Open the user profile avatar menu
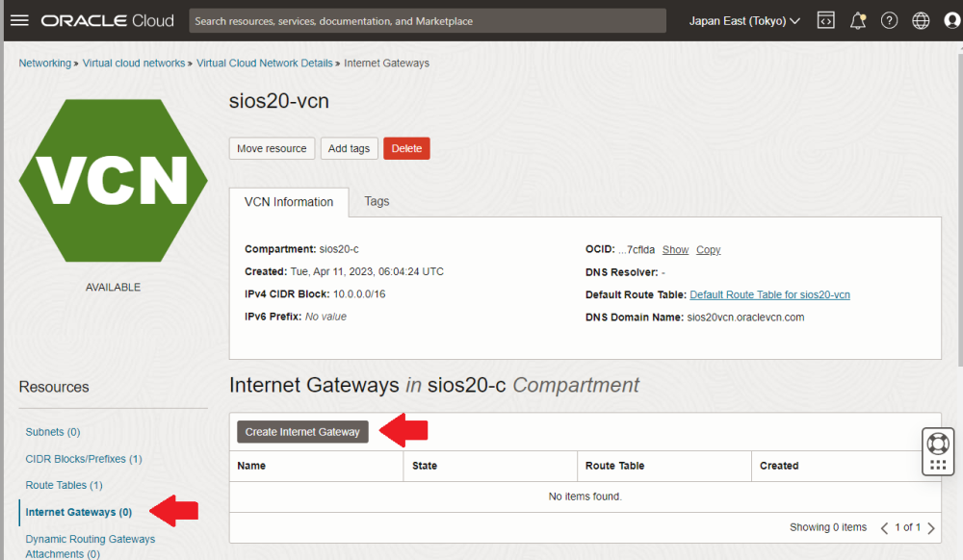This screenshot has height=560, width=963. coord(952,21)
